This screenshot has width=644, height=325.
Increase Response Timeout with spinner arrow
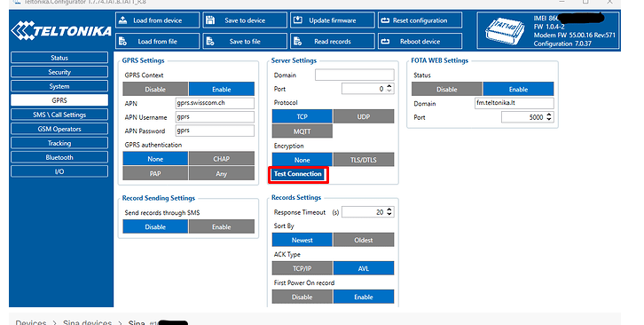389,210
